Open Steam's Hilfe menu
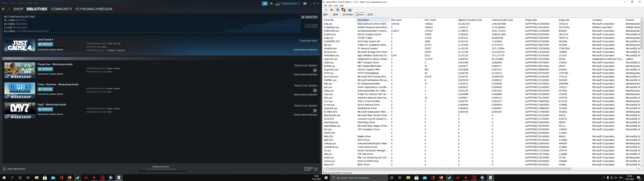 (x=36, y=3)
